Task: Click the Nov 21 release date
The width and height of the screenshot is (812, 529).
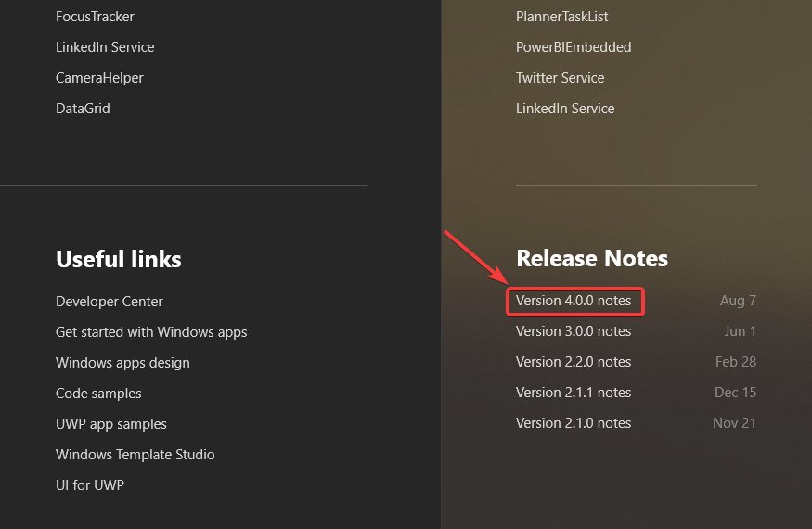Action: tap(734, 423)
